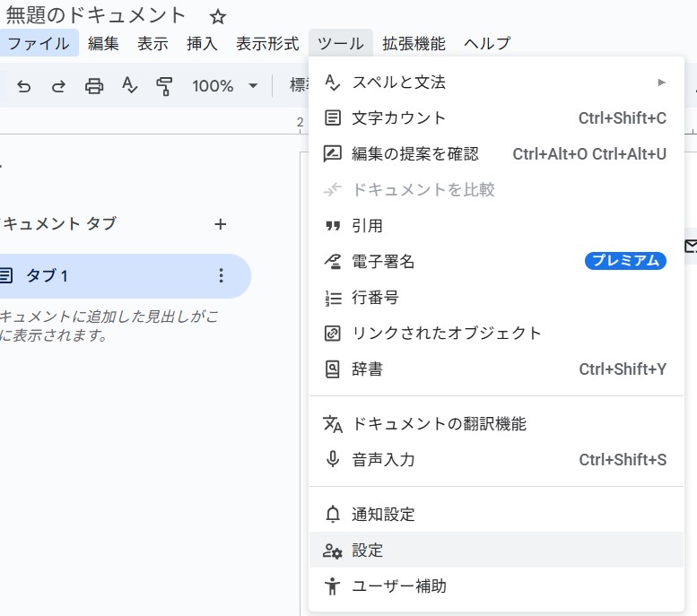Open 設定 preferences item
The image size is (697, 616).
pyautogui.click(x=496, y=550)
